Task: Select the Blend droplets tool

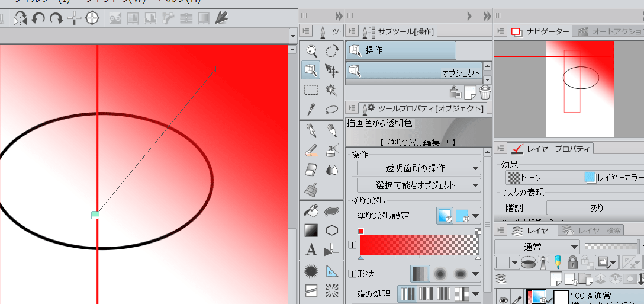Action: pos(332,169)
